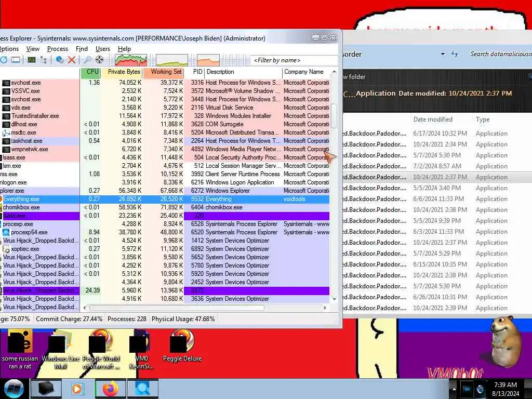Open Firefox from the taskbar
This screenshot has width=532, height=399.
tap(110, 389)
